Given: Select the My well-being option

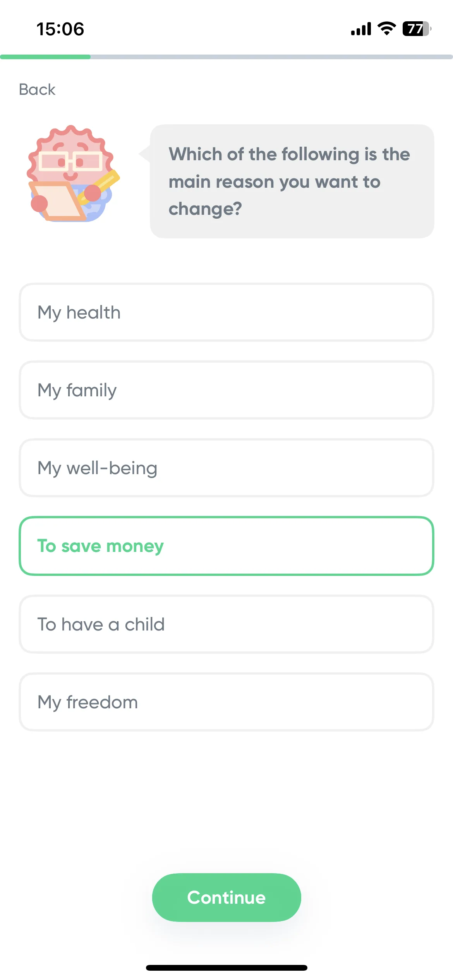Looking at the screenshot, I should point(226,468).
